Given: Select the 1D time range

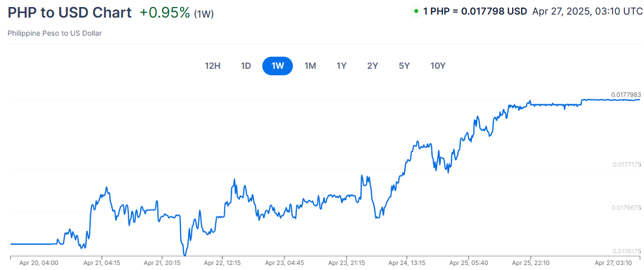Looking at the screenshot, I should point(246,66).
